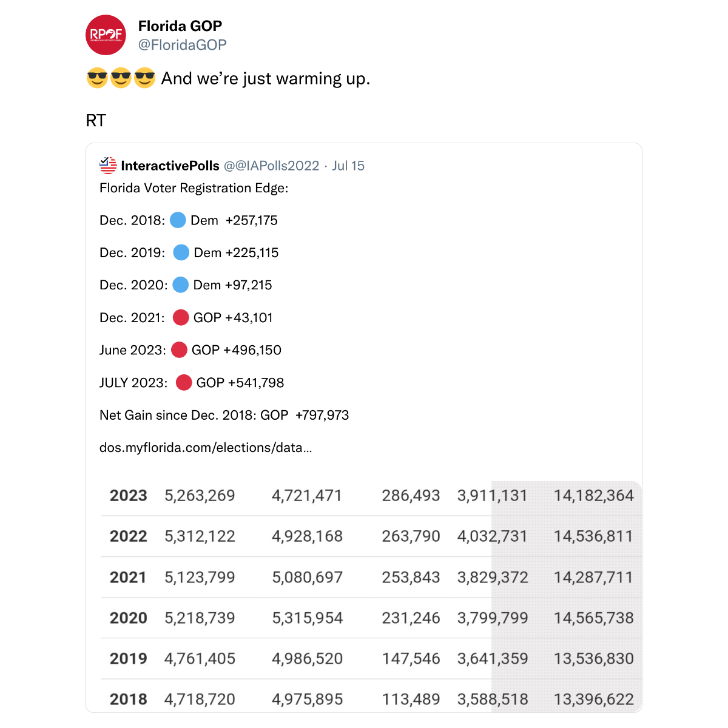Click the @FloridaGOP handle

[x=183, y=45]
